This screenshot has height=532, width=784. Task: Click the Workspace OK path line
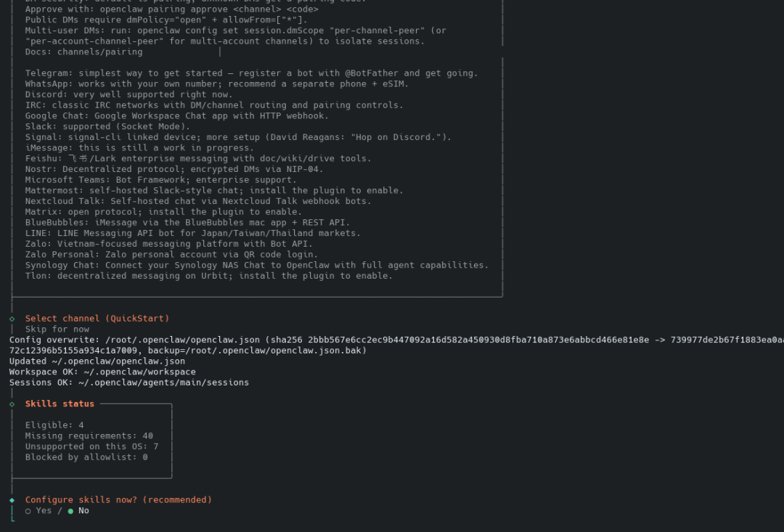pos(102,372)
